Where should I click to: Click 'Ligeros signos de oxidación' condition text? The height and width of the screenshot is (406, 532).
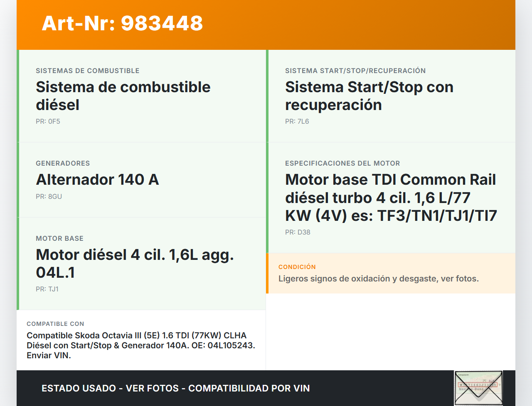[x=379, y=279]
